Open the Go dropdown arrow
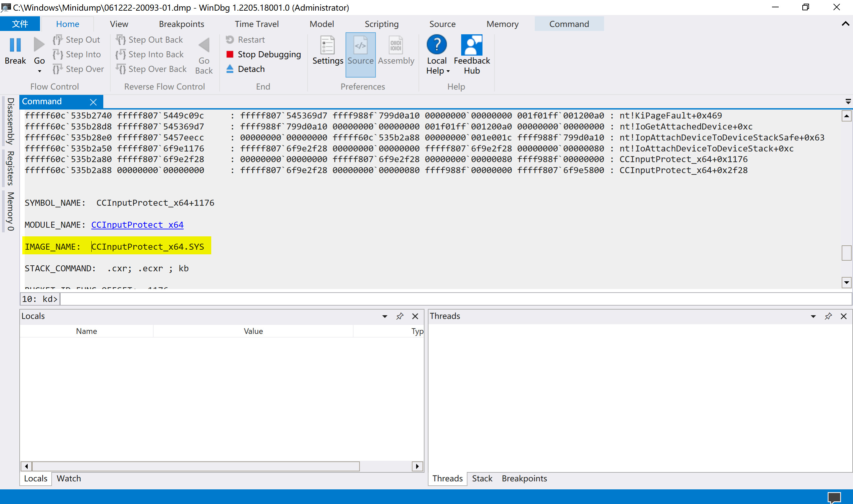 tap(39, 71)
